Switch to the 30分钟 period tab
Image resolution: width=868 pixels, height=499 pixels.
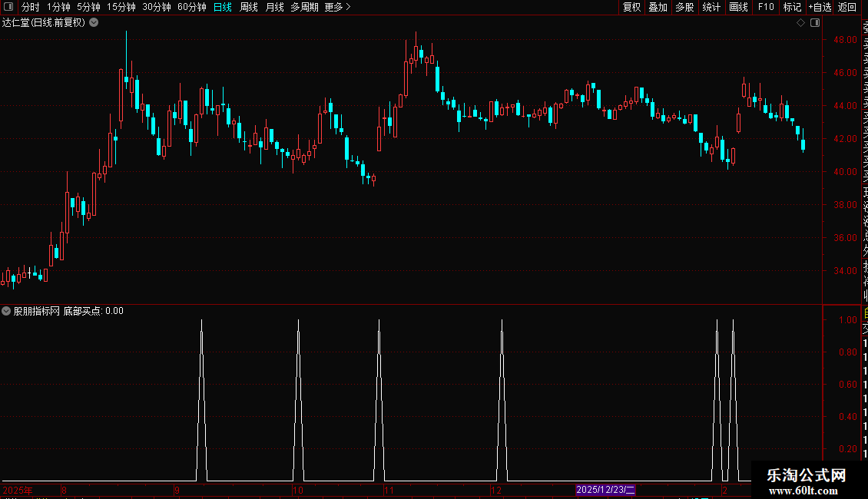[157, 7]
